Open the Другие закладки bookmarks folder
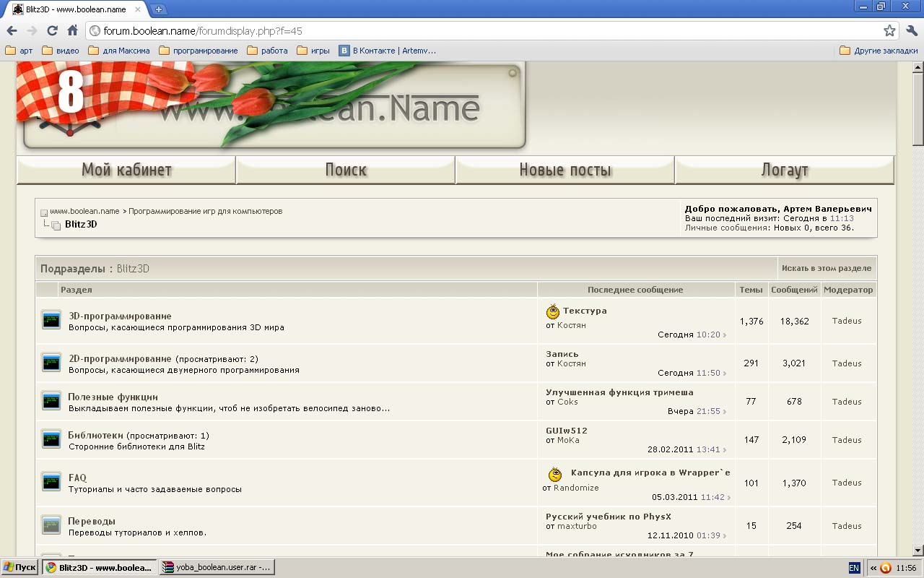The width and height of the screenshot is (924, 578). (x=879, y=51)
